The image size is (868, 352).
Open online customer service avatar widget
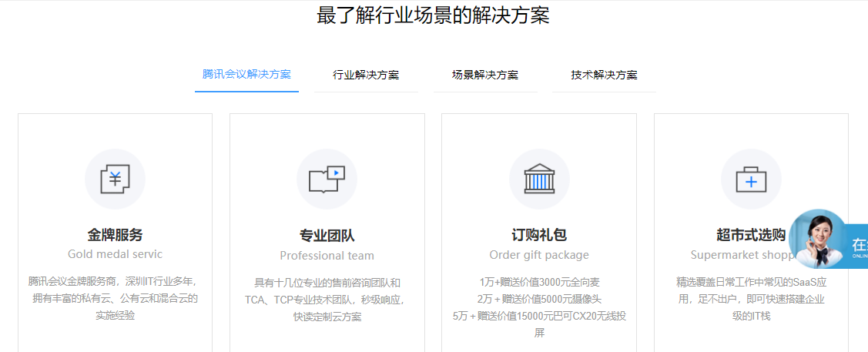818,239
